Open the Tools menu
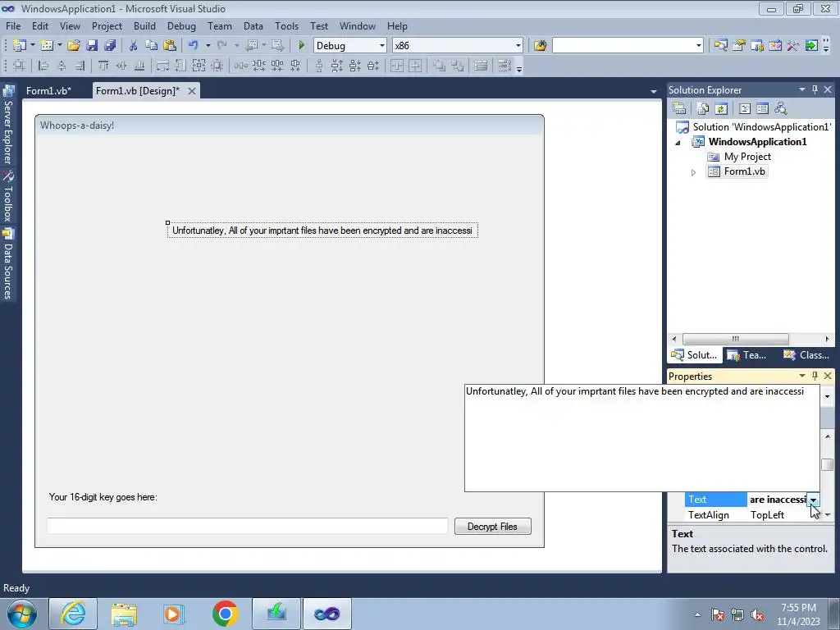The image size is (840, 630). (x=286, y=25)
